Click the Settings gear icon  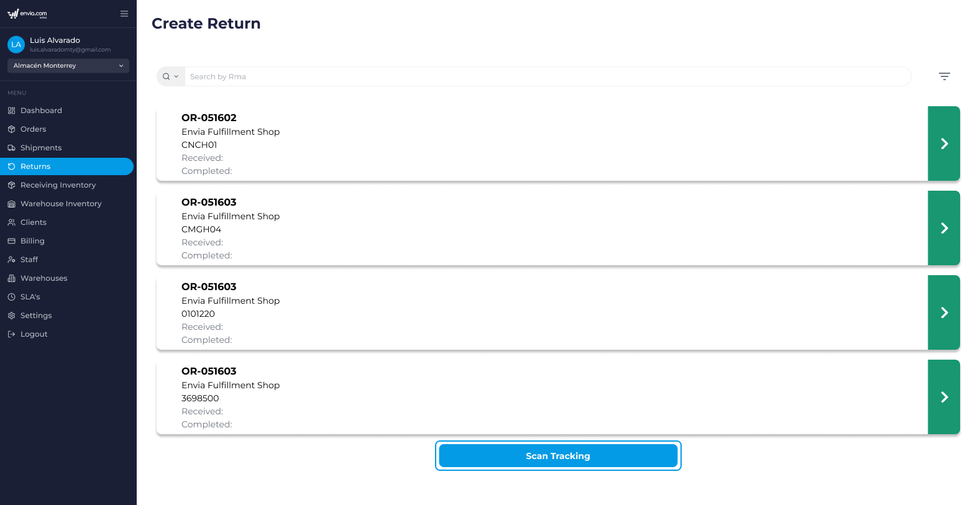[11, 316]
